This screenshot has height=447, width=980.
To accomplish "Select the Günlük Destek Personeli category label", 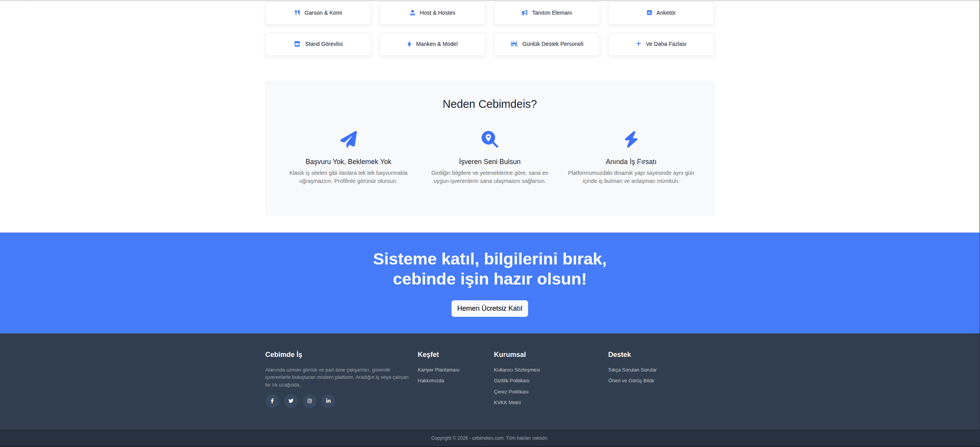I will tap(553, 44).
